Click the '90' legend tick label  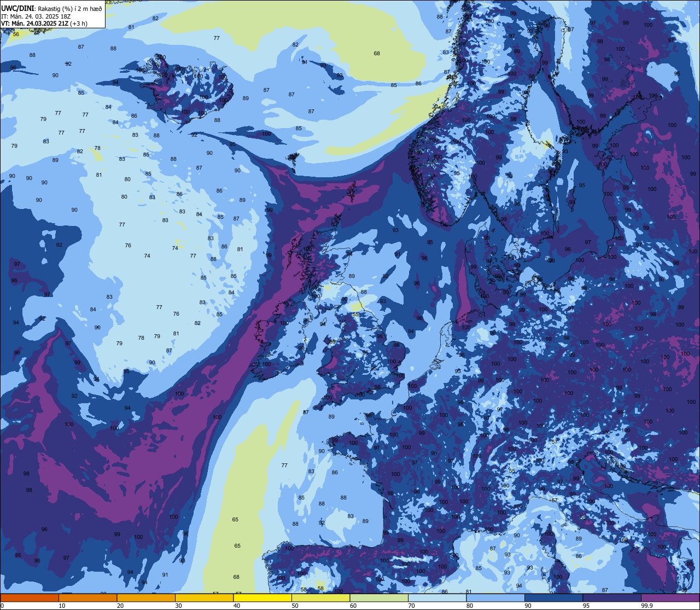[528, 606]
